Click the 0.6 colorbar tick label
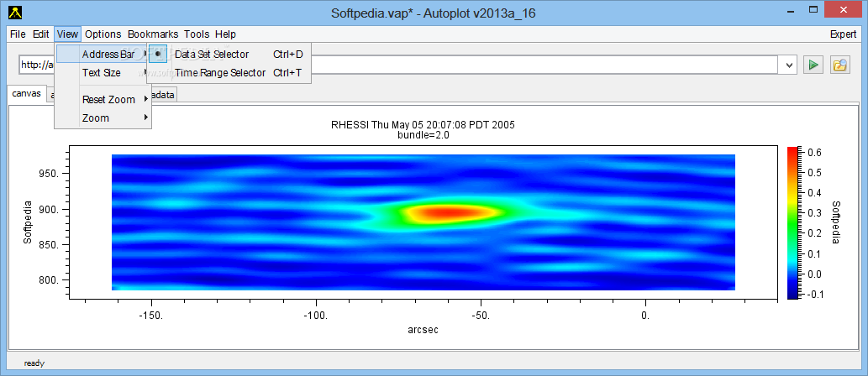 point(813,152)
